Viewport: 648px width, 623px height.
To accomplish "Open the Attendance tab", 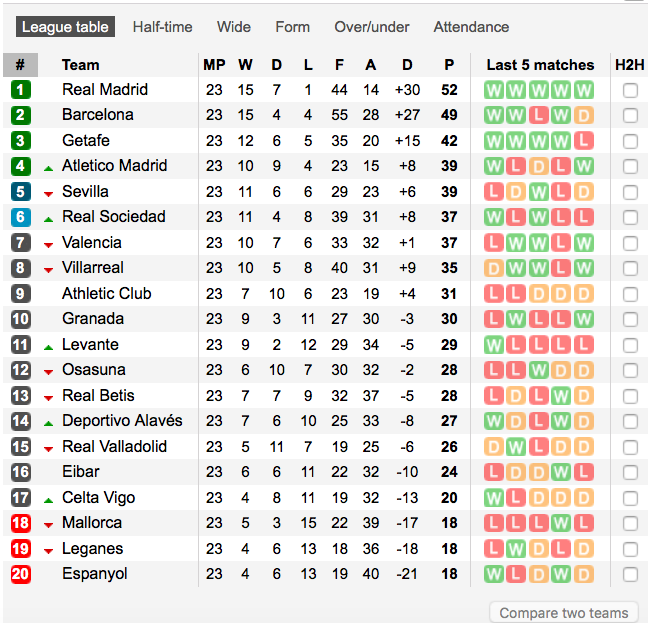I will click(471, 27).
